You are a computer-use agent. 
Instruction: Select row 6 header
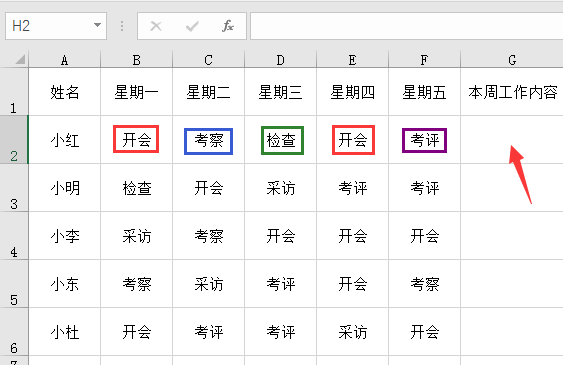tap(14, 332)
